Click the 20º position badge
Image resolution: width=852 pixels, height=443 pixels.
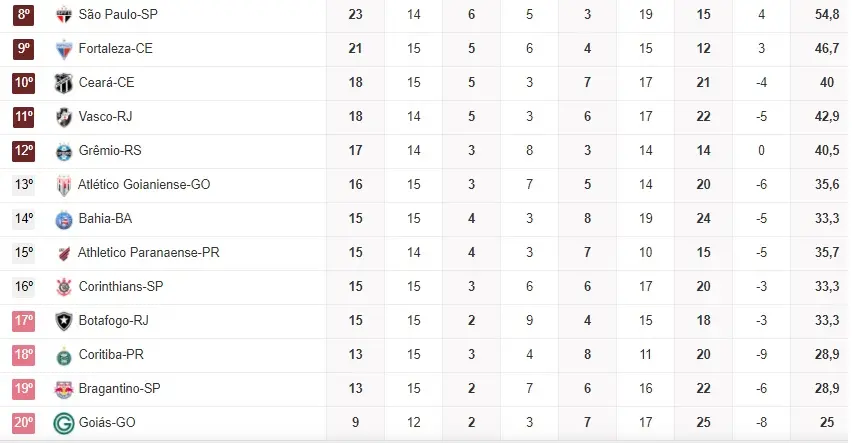click(x=24, y=423)
